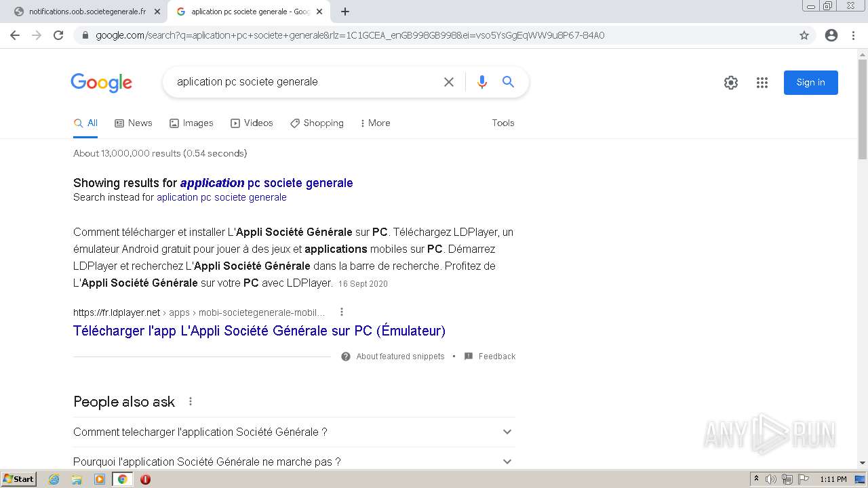This screenshot has height=488, width=868.
Task: Click the Feedback flag icon
Action: pyautogui.click(x=469, y=357)
